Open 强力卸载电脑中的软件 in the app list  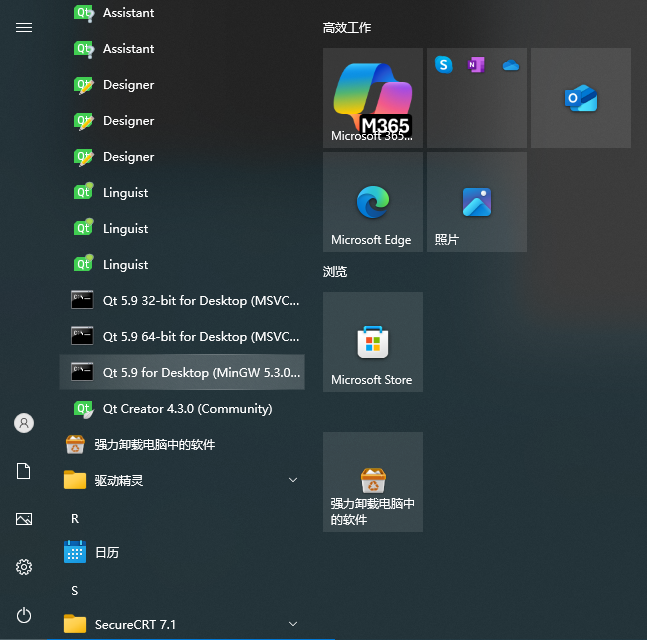(182, 444)
